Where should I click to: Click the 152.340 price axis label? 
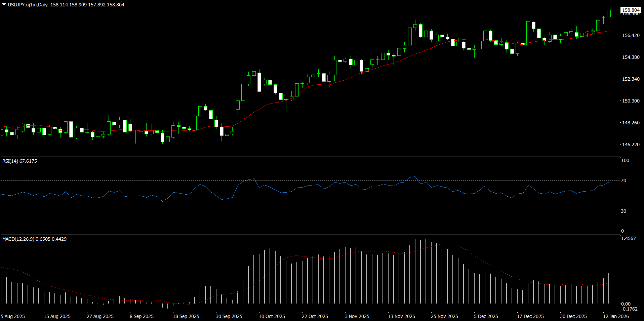631,79
